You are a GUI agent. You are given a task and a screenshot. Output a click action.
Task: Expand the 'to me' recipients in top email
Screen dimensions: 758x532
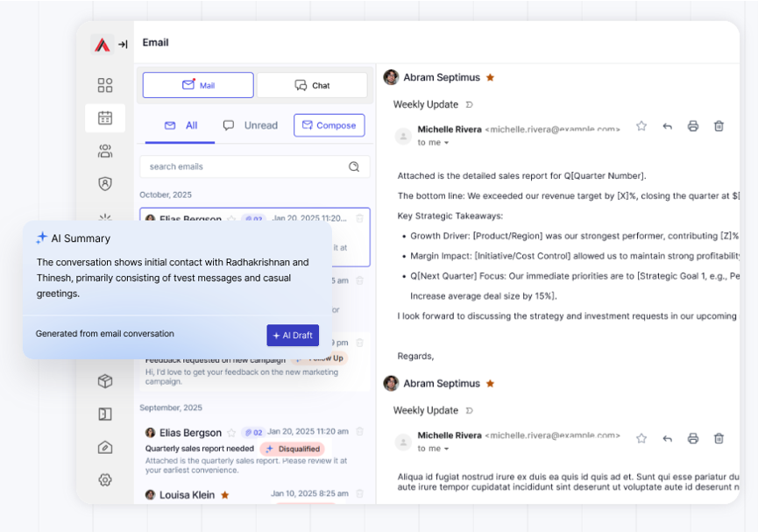coord(433,142)
